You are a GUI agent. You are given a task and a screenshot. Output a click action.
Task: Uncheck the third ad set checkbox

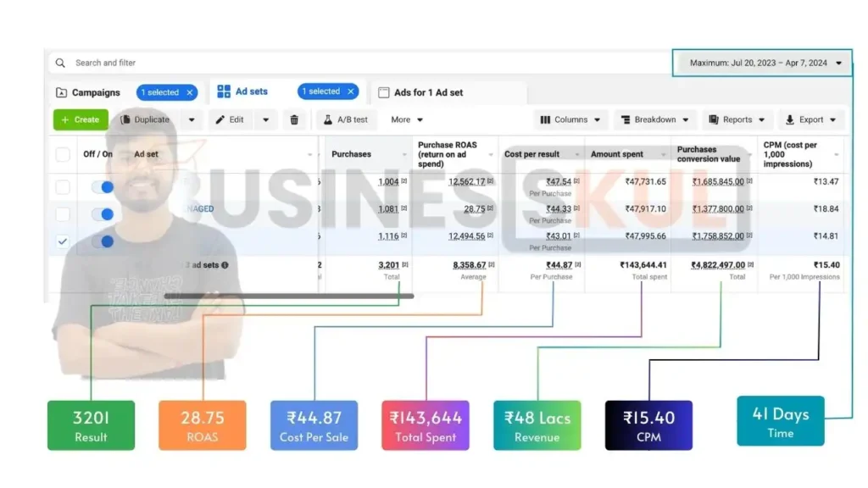[x=63, y=241]
